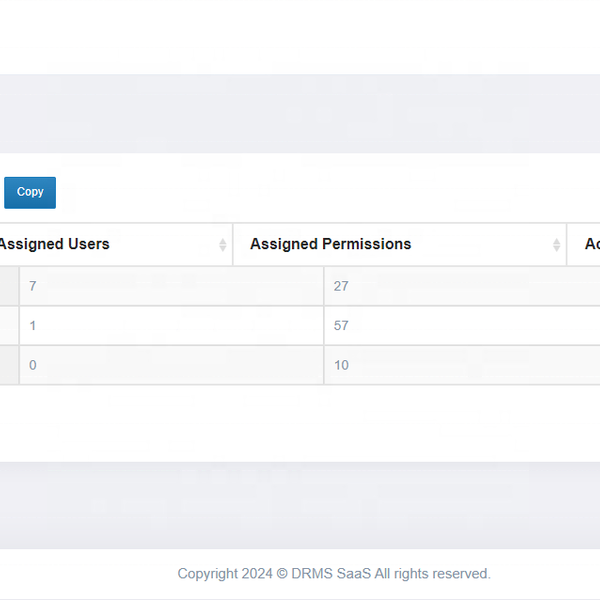
Task: Click gray left edge cell of third row
Action: click(x=8, y=365)
